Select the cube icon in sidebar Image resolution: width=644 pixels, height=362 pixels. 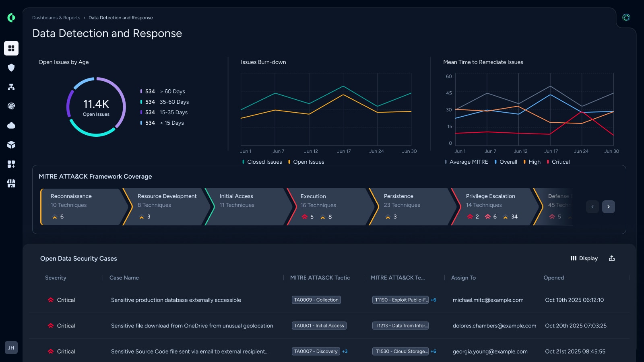(11, 145)
